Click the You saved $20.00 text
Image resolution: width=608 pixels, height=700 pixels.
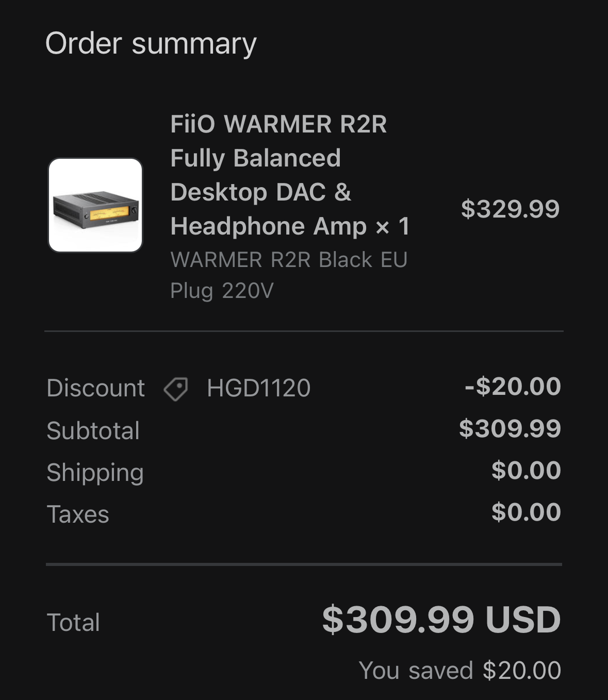(459, 670)
